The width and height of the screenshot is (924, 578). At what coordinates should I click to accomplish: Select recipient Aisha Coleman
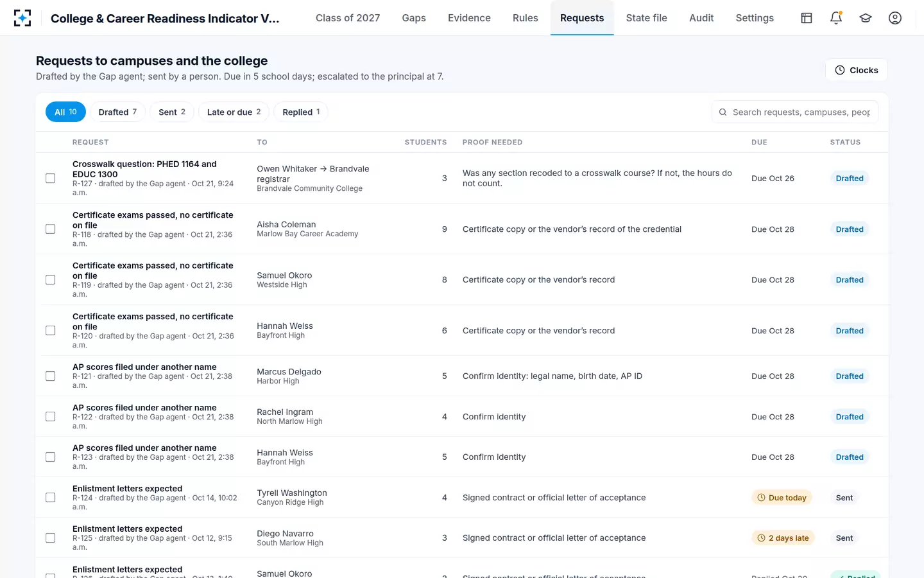point(286,225)
